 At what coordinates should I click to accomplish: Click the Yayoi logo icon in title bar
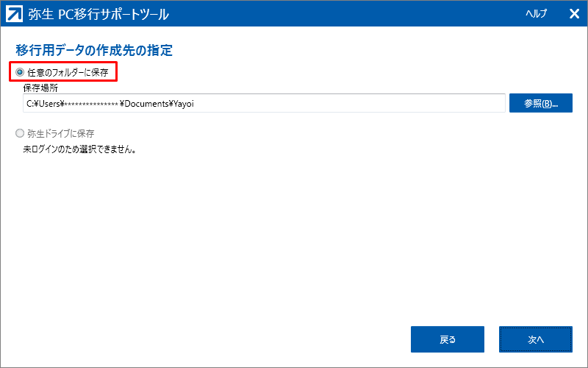(x=14, y=14)
